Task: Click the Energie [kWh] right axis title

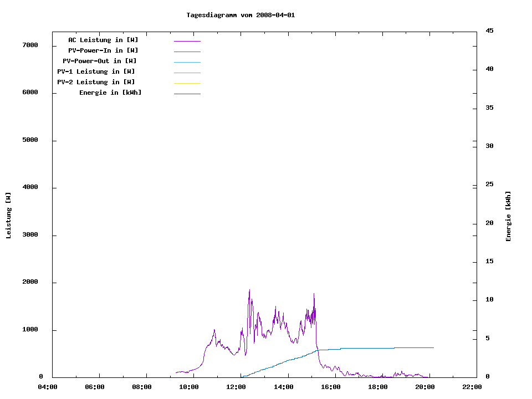Action: [x=508, y=216]
